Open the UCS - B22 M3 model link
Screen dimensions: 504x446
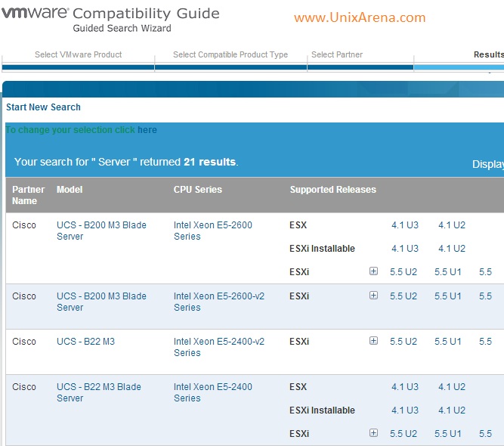pos(85,341)
